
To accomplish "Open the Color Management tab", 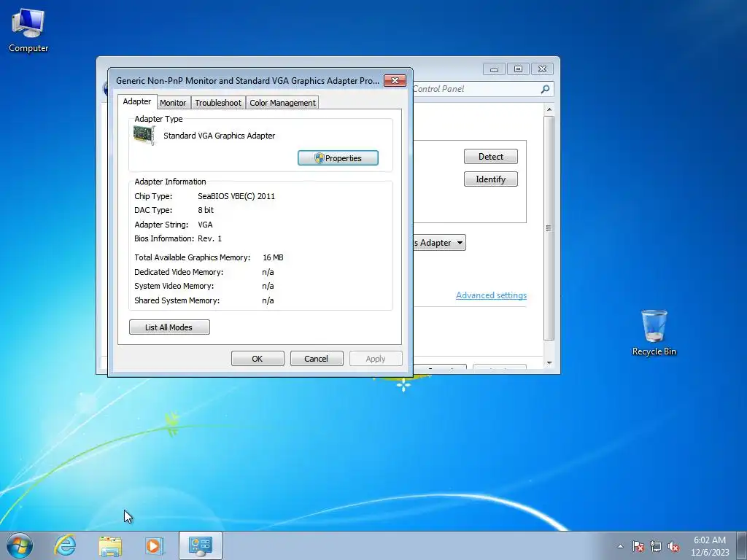I will coord(282,103).
